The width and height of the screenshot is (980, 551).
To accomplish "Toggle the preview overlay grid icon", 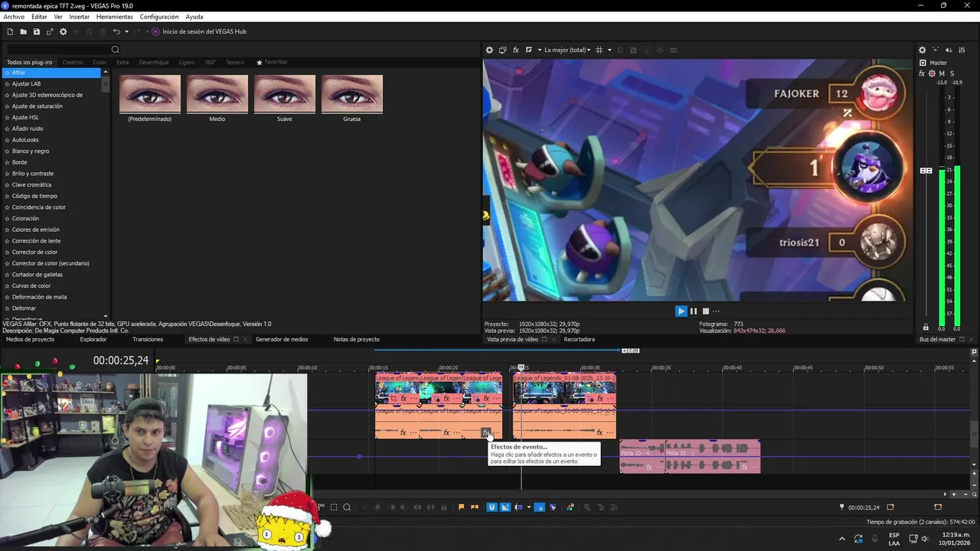I will click(599, 50).
